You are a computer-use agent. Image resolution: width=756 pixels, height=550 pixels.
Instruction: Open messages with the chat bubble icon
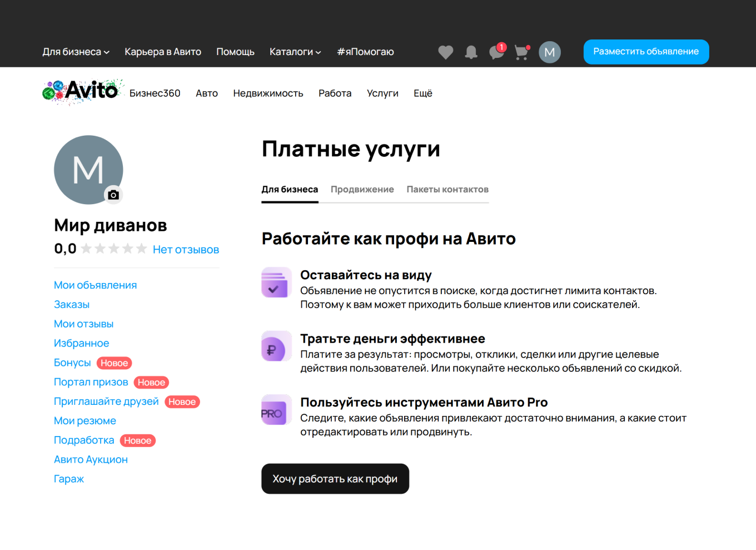pos(496,52)
